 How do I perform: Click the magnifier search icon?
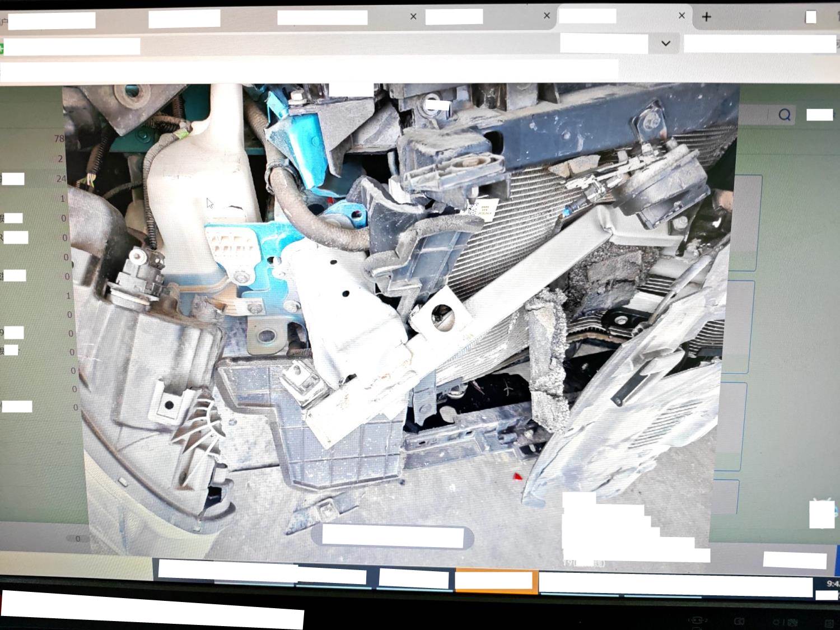784,115
